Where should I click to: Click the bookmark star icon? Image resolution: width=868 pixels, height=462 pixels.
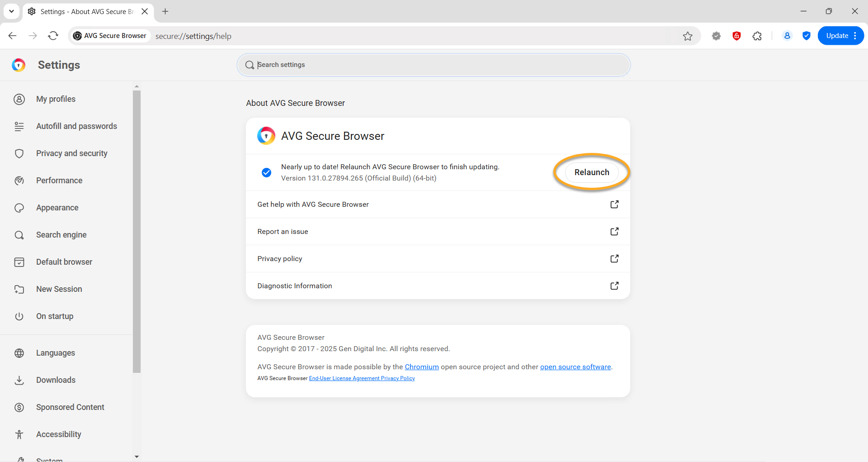click(x=688, y=36)
